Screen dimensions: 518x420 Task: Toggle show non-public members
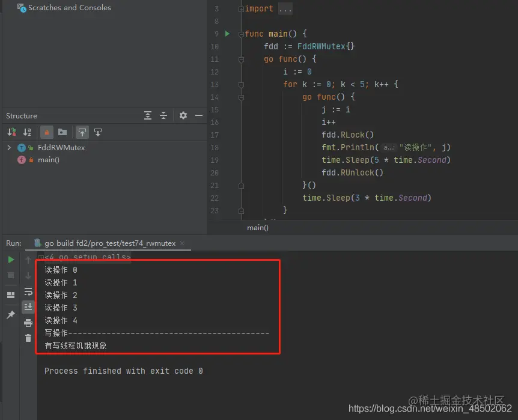(x=47, y=133)
